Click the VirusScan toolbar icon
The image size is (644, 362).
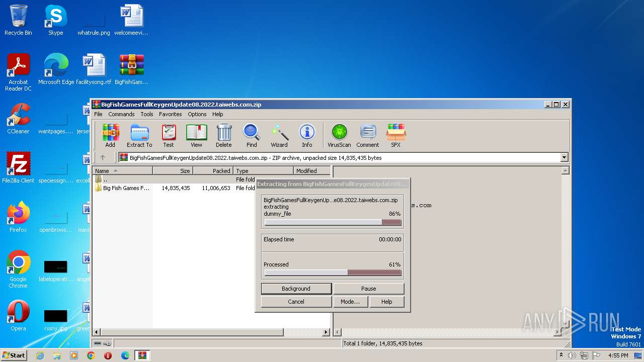tap(340, 136)
